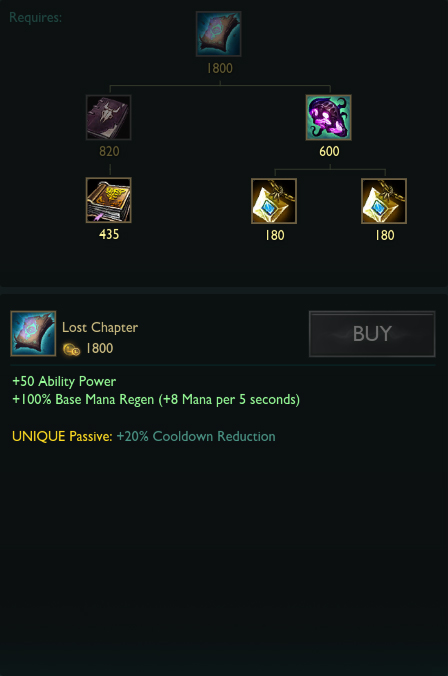Pick the Amplifying Tome icon costing 435
Image resolution: width=448 pixels, height=676 pixels.
109,200
